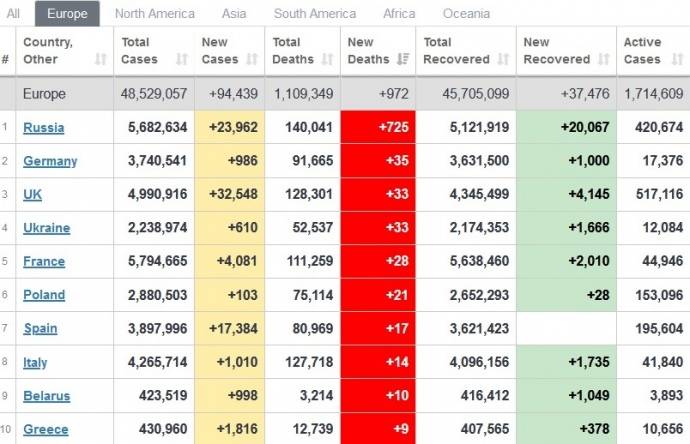Click sort arrows icon in Total Cases header

point(181,60)
